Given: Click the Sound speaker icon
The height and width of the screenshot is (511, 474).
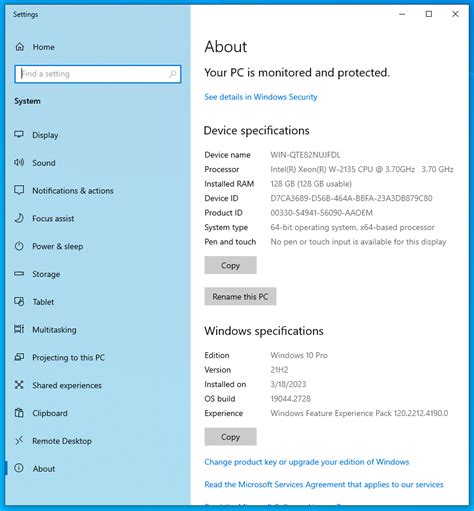Looking at the screenshot, I should click(x=19, y=163).
